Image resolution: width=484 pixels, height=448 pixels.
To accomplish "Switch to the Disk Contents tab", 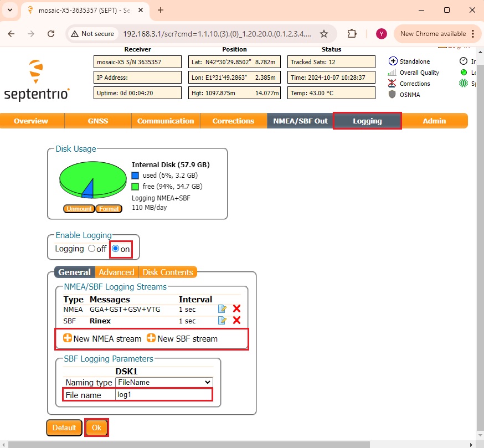I will click(x=168, y=272).
